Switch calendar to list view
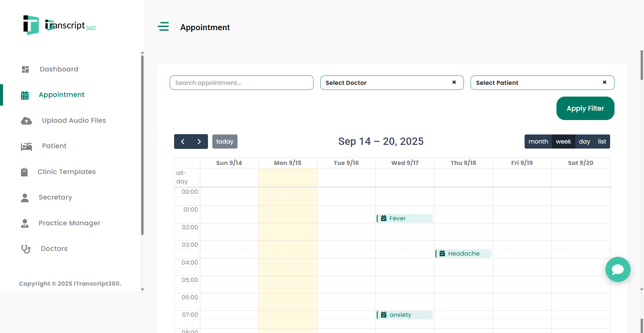The image size is (644, 333). 602,142
